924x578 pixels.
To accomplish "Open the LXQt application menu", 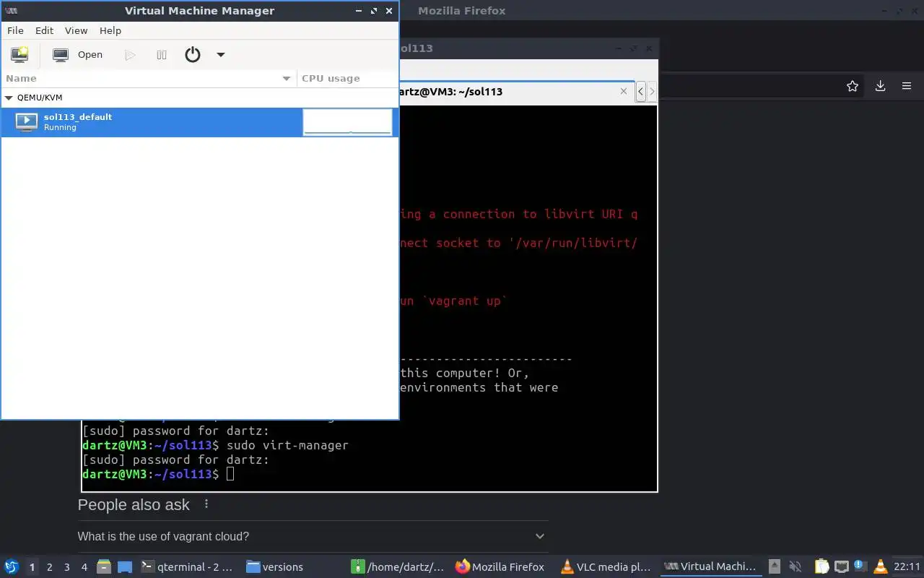I will [x=12, y=566].
